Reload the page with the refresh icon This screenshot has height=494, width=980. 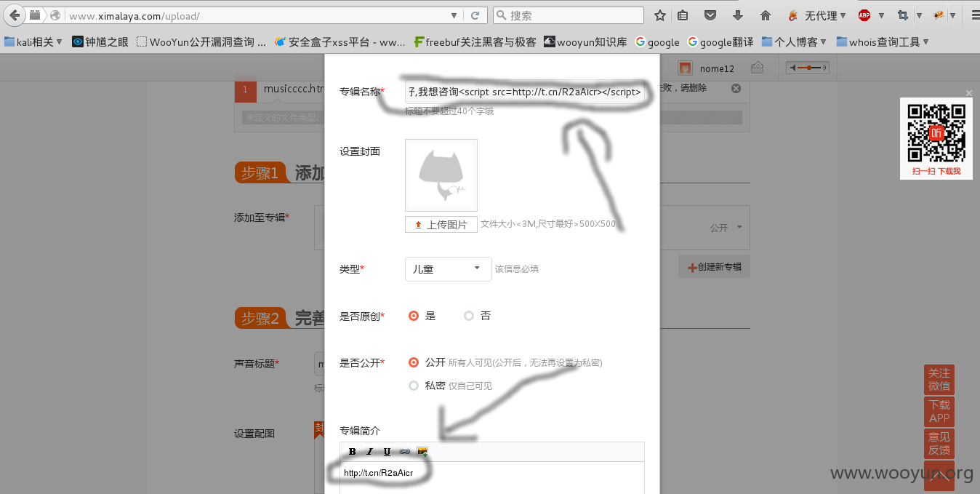point(475,15)
